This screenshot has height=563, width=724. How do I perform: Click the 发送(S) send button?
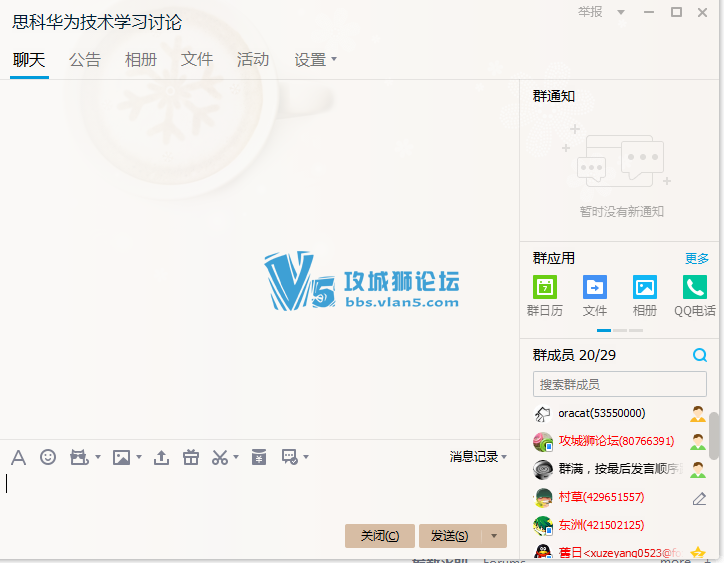[450, 536]
